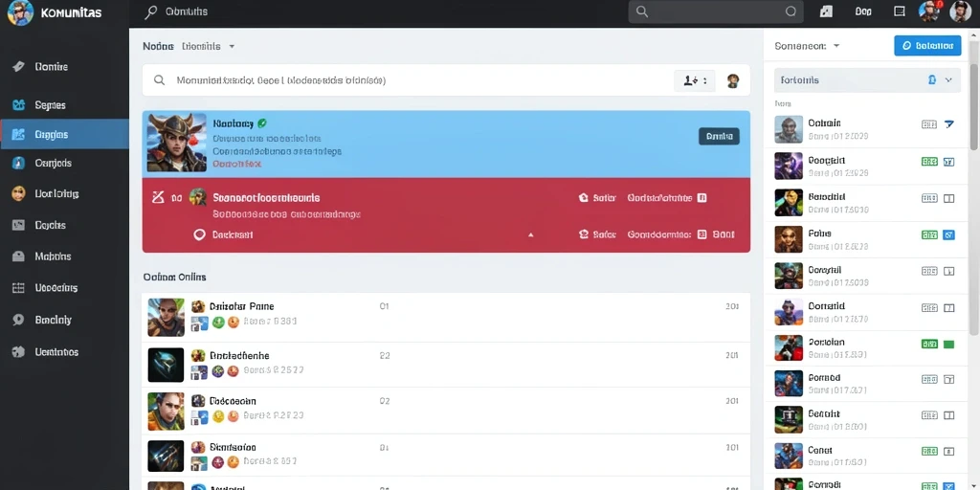Screen dimensions: 980x490
Task: Expand the dropdown arrow beside Nodas header
Action: pyautogui.click(x=232, y=46)
